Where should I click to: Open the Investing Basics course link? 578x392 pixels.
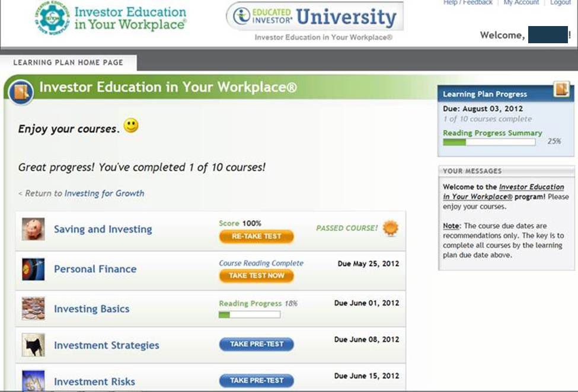point(91,309)
